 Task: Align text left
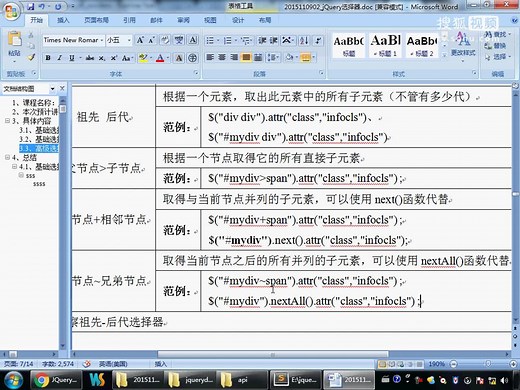210,57
